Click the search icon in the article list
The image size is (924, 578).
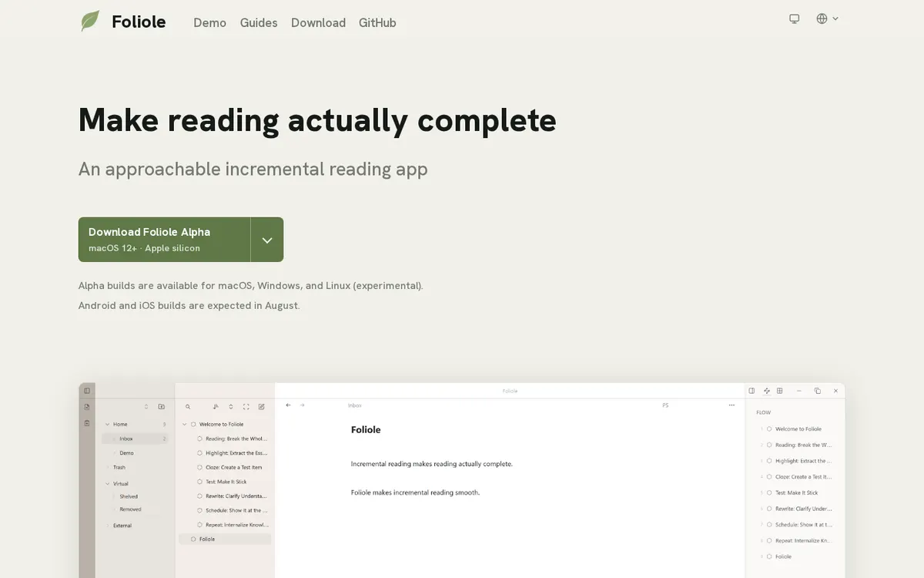click(187, 406)
